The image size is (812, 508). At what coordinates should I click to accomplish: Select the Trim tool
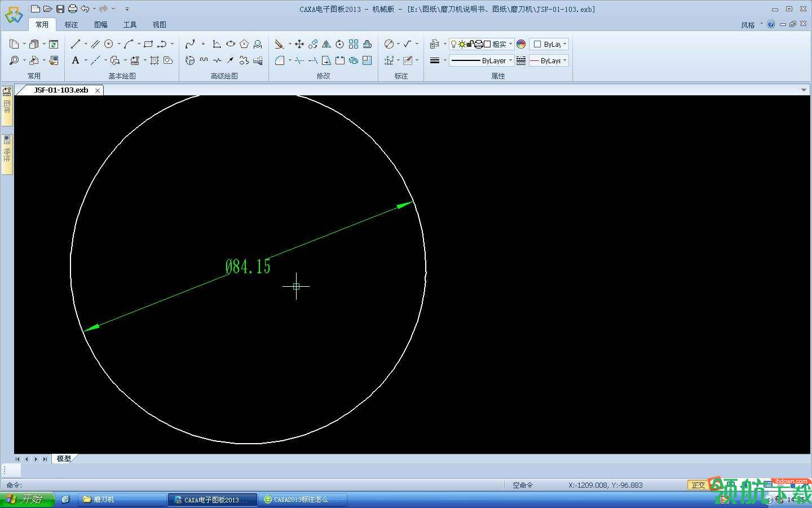point(299,60)
